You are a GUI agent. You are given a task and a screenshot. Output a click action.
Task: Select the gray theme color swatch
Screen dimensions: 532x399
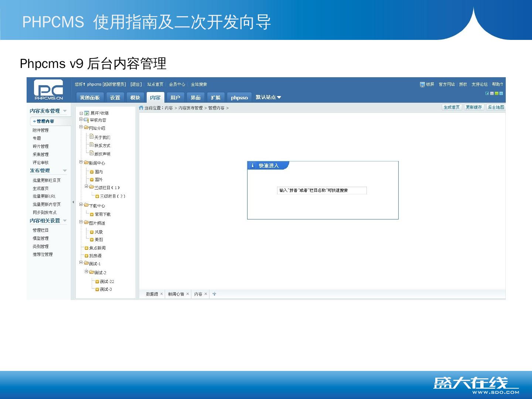pos(492,93)
